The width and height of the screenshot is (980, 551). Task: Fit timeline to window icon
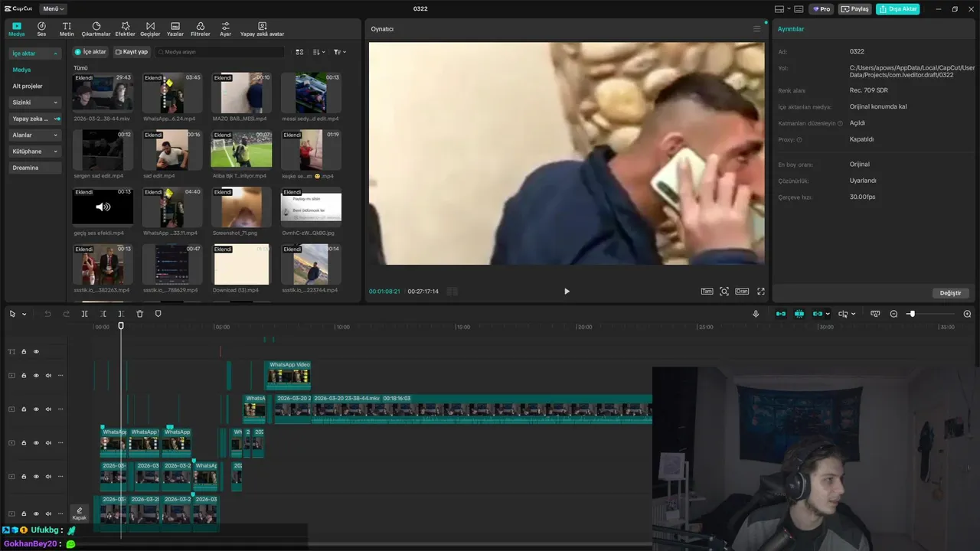click(875, 314)
